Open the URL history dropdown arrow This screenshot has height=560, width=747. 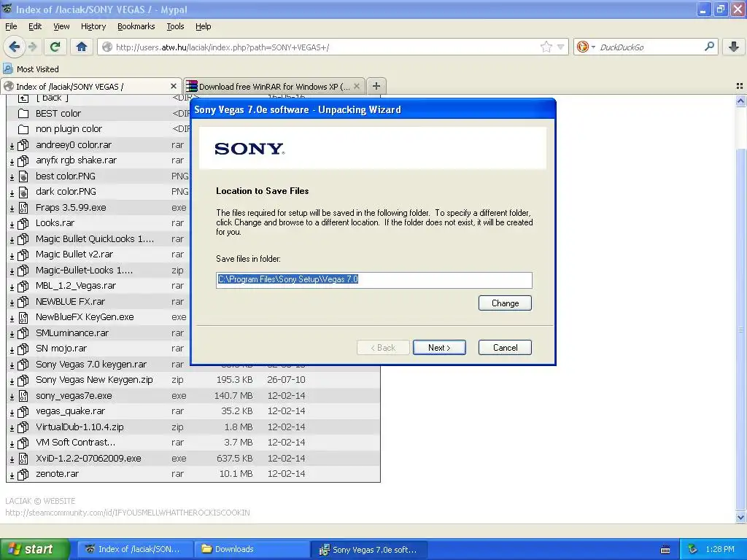pos(561,47)
